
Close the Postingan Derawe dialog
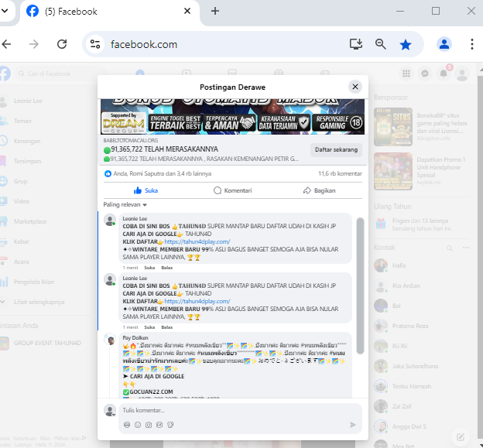click(355, 87)
